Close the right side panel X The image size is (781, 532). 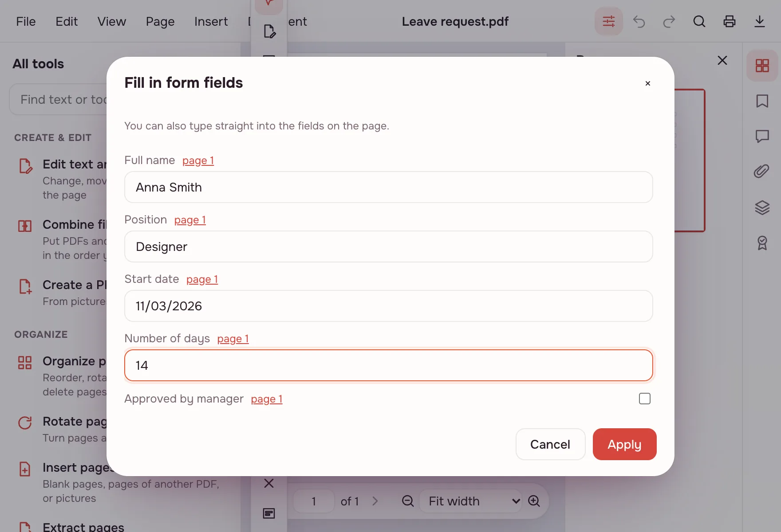pyautogui.click(x=722, y=60)
